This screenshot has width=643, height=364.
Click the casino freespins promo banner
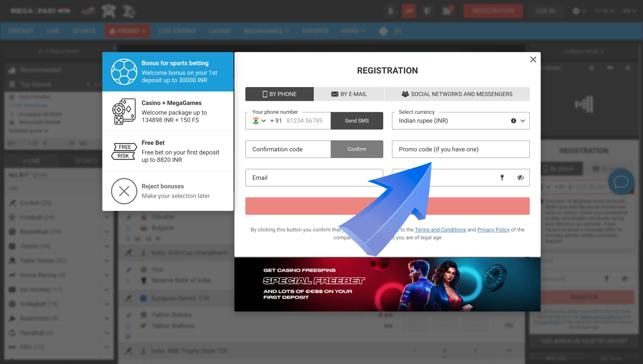click(387, 284)
